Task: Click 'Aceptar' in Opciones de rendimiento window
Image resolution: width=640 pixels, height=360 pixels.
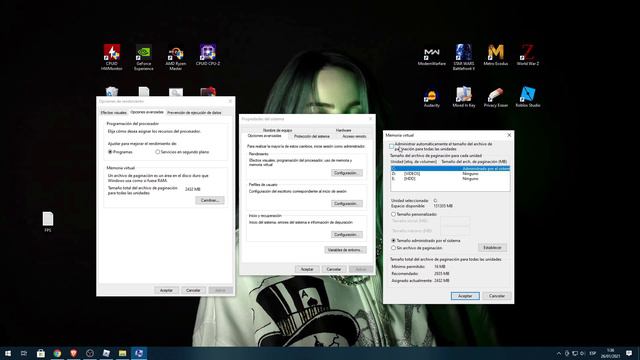Action: pyautogui.click(x=166, y=290)
